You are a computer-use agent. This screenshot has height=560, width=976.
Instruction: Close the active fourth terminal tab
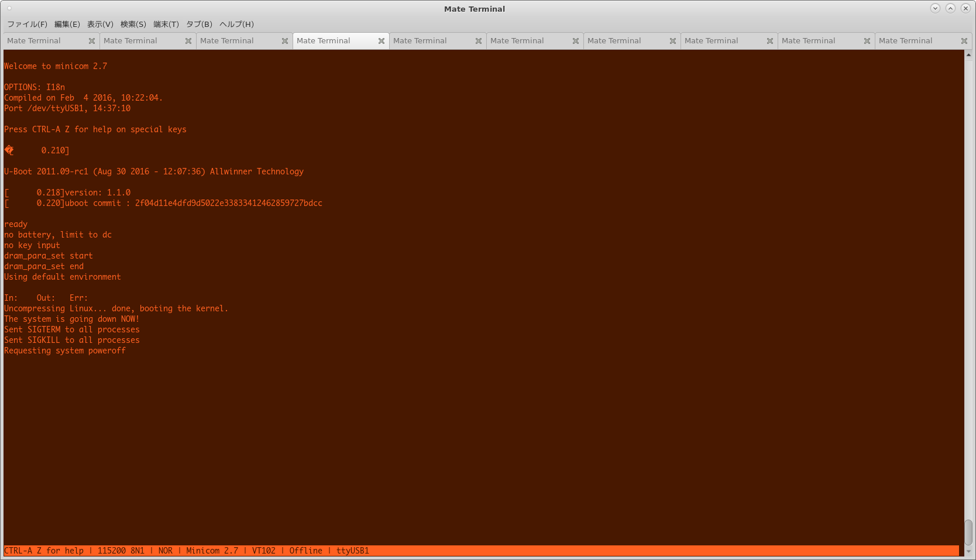(x=381, y=41)
